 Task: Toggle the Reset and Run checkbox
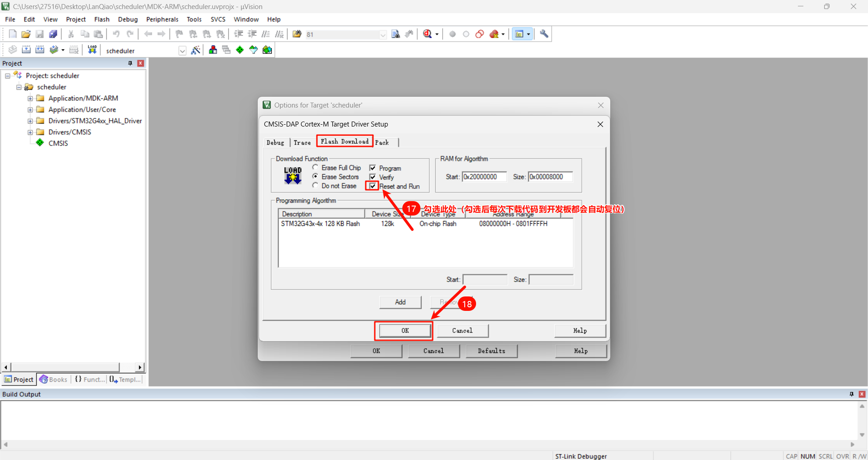pos(373,186)
